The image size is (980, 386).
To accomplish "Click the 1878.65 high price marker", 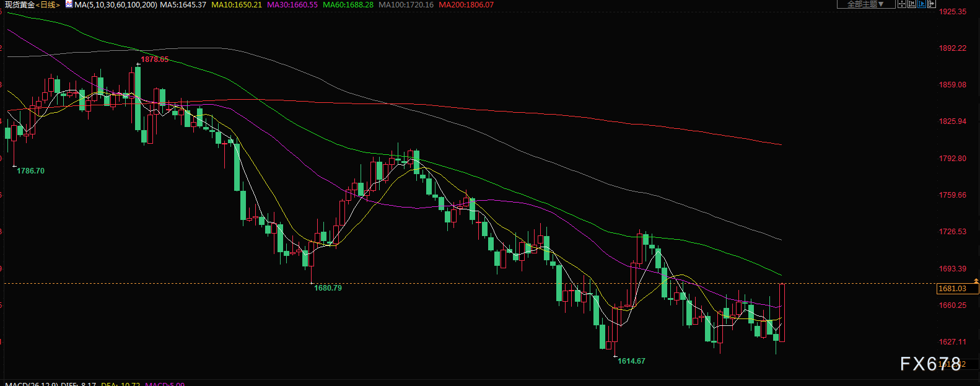I will pos(154,59).
